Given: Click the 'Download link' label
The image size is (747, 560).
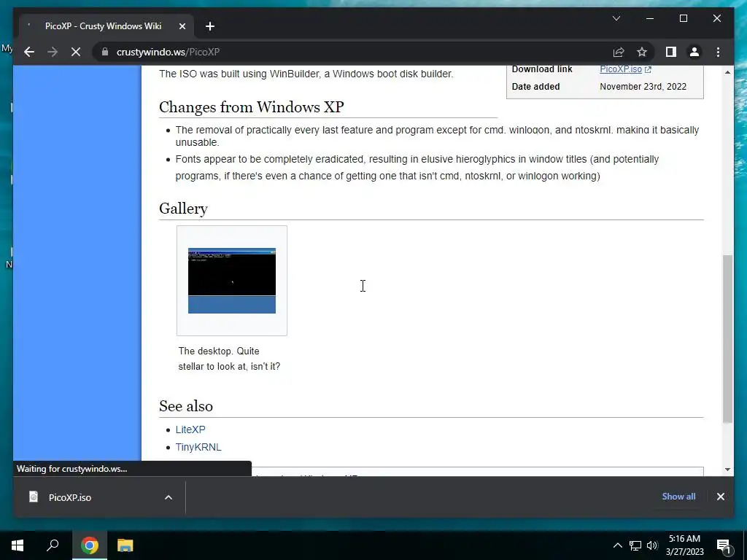Looking at the screenshot, I should point(542,69).
